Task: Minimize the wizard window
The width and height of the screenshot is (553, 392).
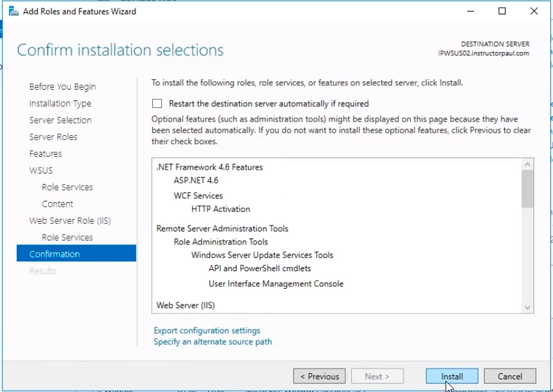Action: point(470,11)
